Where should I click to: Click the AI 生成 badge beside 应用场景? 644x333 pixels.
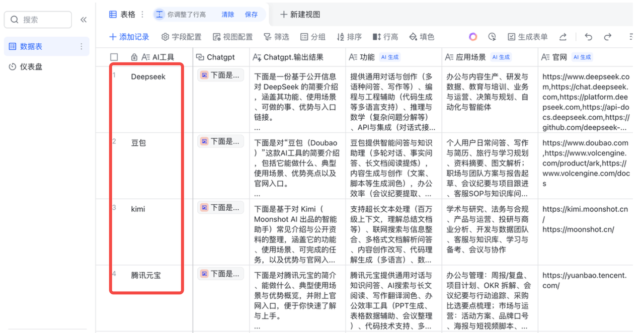point(501,57)
